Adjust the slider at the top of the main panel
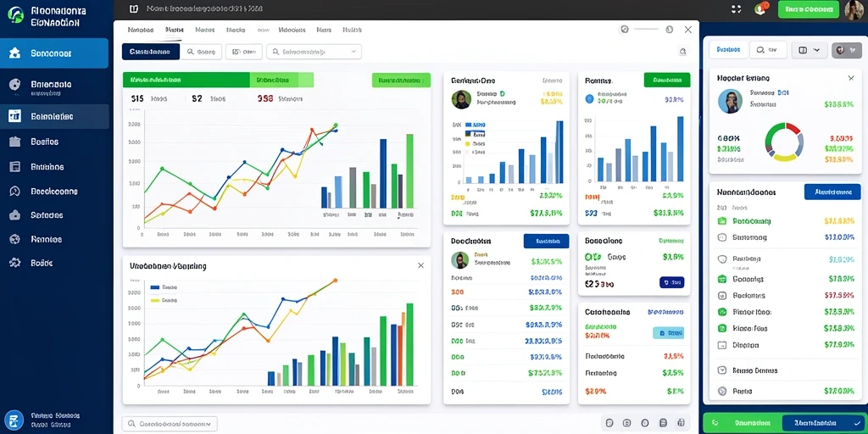Screen dimensions: 868x434 tap(647, 30)
